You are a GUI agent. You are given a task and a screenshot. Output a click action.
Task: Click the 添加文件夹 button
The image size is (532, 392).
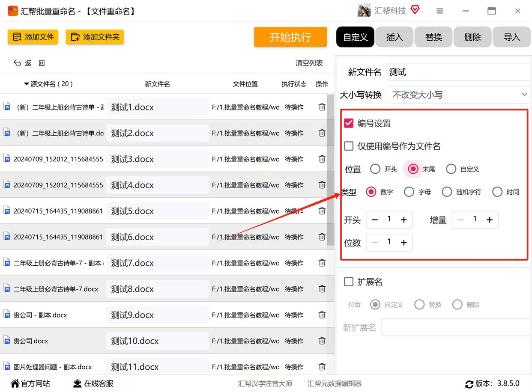coord(95,37)
